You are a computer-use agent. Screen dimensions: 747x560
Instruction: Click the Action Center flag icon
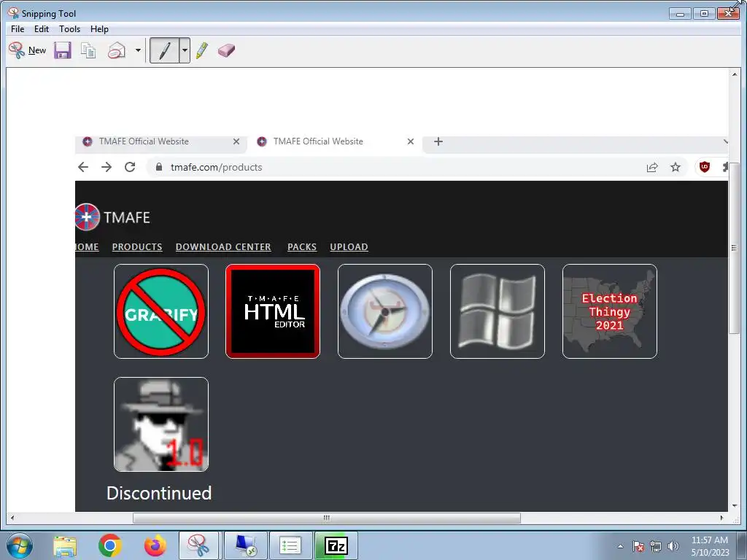638,546
